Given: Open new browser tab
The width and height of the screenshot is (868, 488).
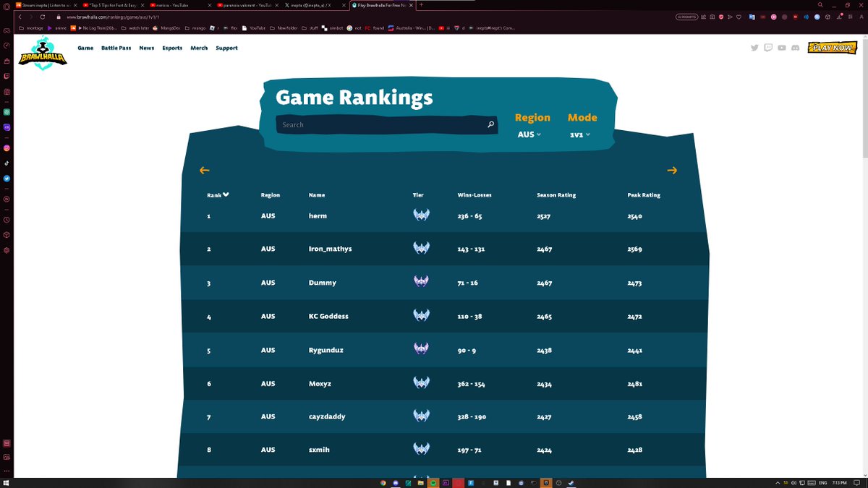Looking at the screenshot, I should (421, 4).
